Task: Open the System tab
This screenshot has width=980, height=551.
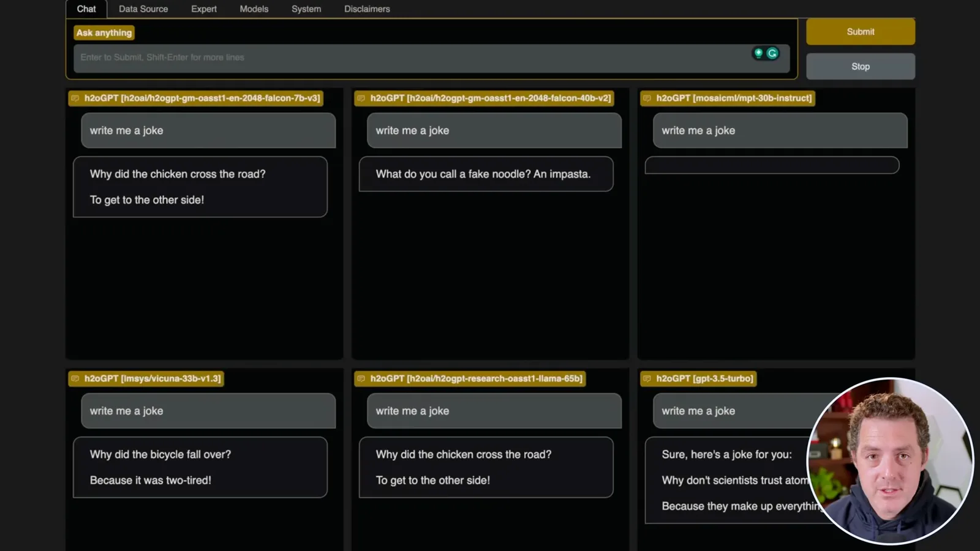Action: [x=306, y=9]
